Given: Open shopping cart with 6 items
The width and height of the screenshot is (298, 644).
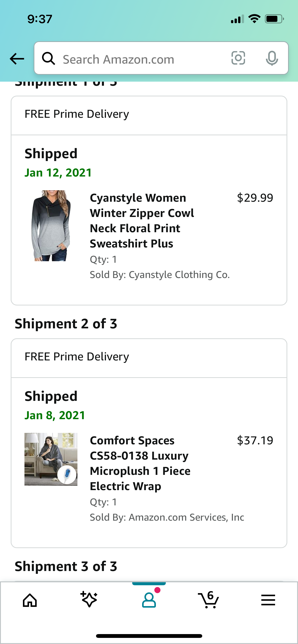Looking at the screenshot, I should [x=209, y=600].
